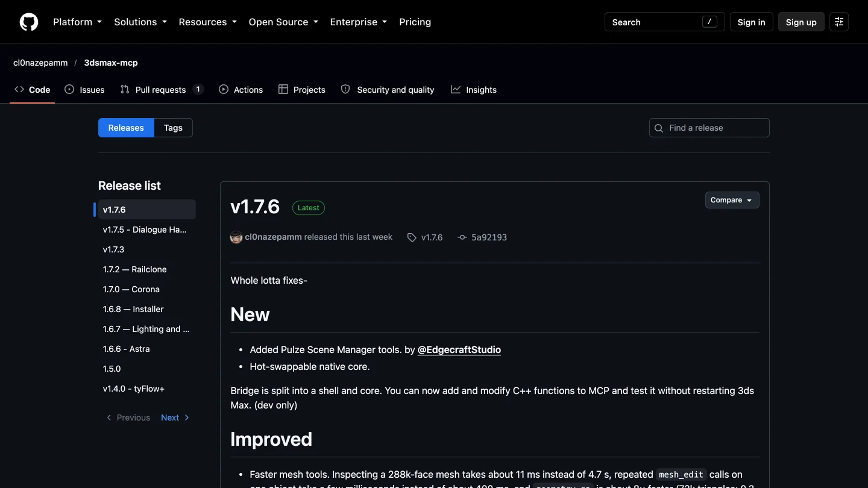Focus the Find a release field
Image resolution: width=868 pixels, height=488 pixels.
[x=709, y=128]
